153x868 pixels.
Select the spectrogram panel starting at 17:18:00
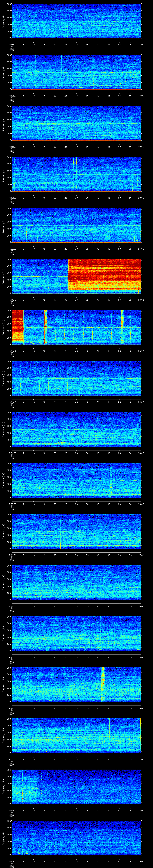[x=76, y=123]
